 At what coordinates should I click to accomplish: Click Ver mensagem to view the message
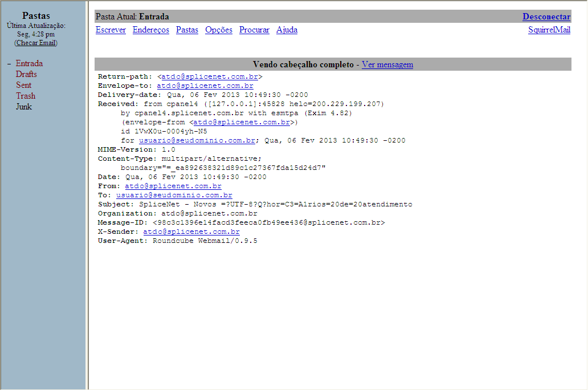[x=387, y=64]
